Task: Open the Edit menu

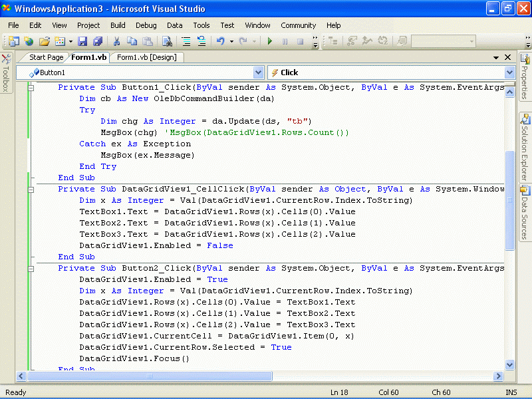Action: click(x=35, y=25)
